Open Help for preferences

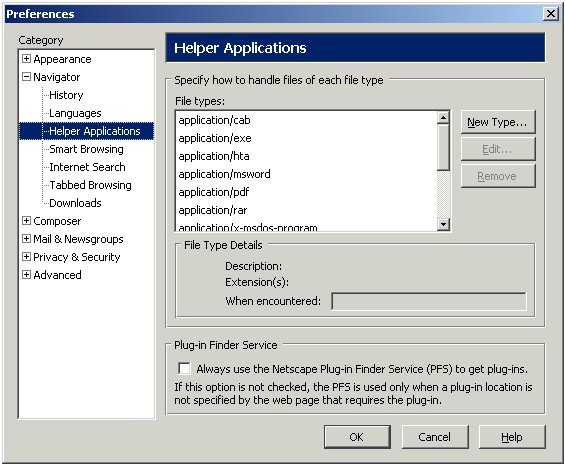point(512,437)
